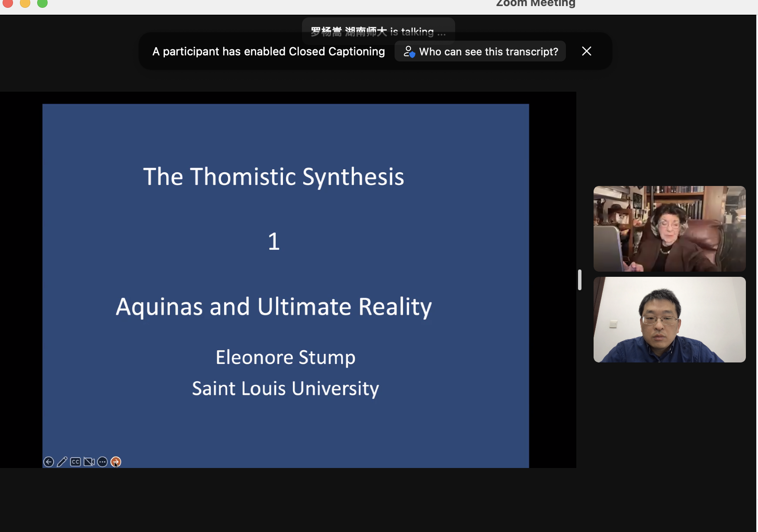Image resolution: width=758 pixels, height=532 pixels.
Task: Select top video thumbnail with bookshelves
Action: (x=669, y=229)
